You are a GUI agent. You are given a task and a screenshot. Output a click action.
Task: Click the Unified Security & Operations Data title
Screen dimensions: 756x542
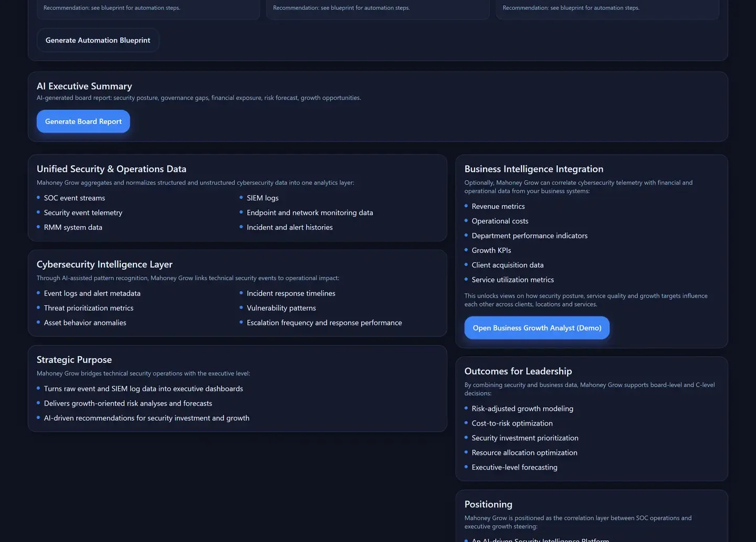click(111, 169)
